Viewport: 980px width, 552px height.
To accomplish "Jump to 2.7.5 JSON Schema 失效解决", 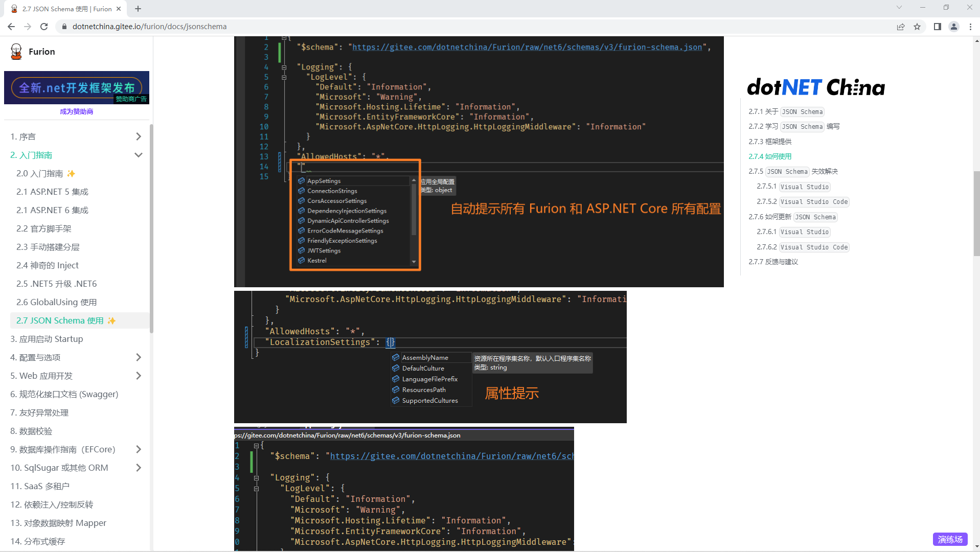I will (x=793, y=171).
